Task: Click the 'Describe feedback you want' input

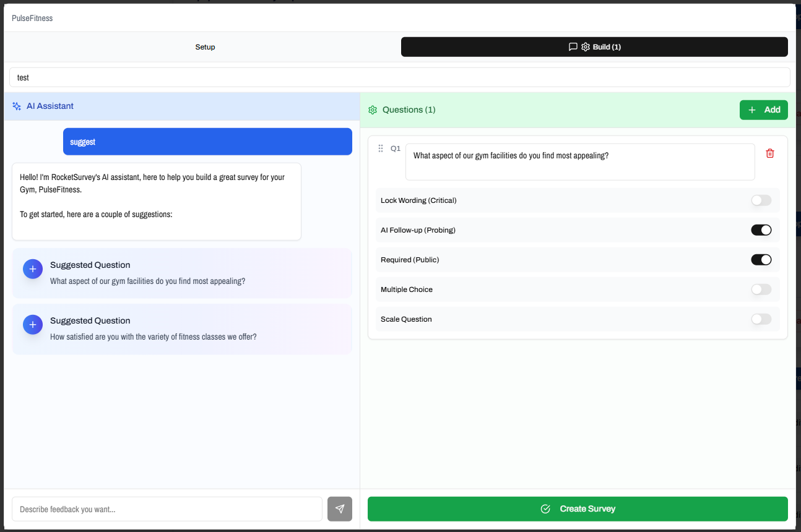Action: click(x=167, y=508)
